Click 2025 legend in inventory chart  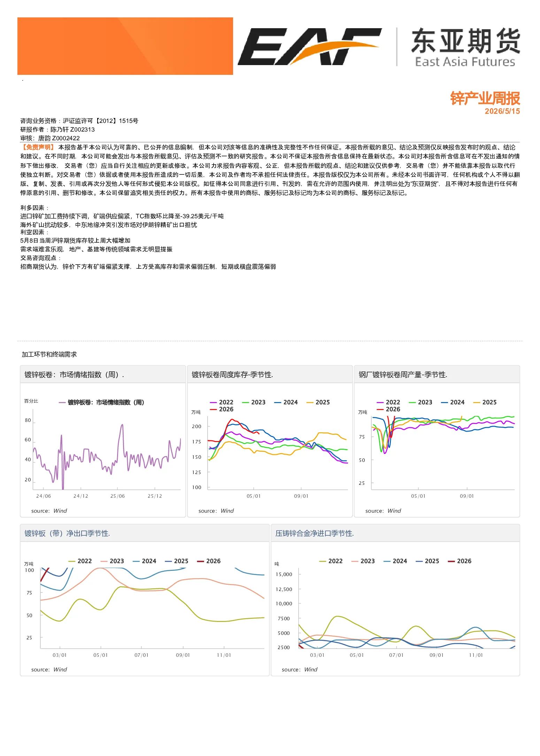click(x=318, y=402)
